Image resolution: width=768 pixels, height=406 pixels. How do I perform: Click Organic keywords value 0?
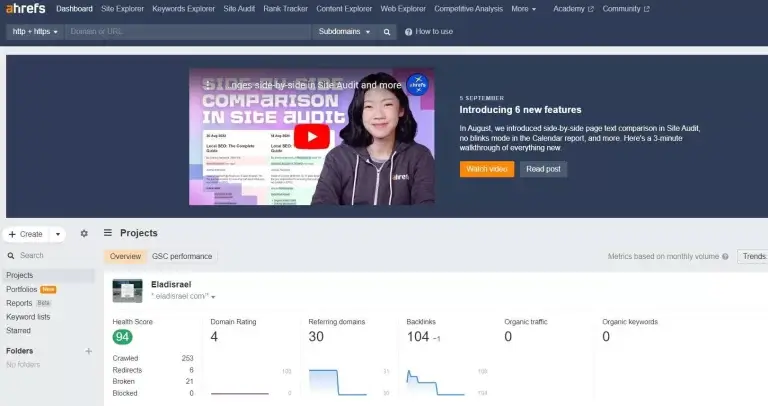tap(606, 336)
